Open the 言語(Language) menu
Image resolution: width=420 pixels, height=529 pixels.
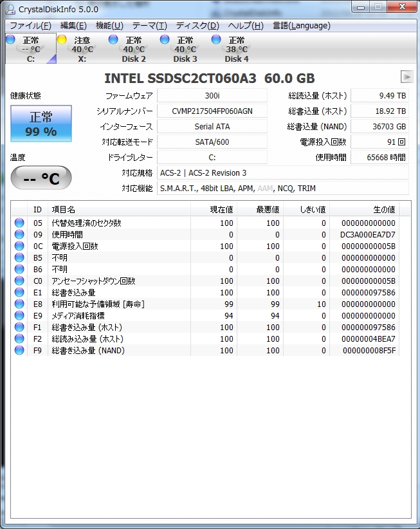click(x=302, y=26)
